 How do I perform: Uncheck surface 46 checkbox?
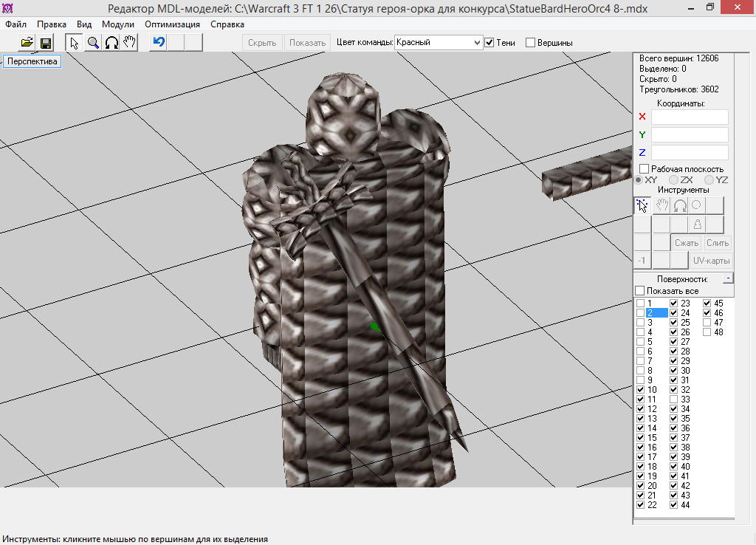(707, 313)
